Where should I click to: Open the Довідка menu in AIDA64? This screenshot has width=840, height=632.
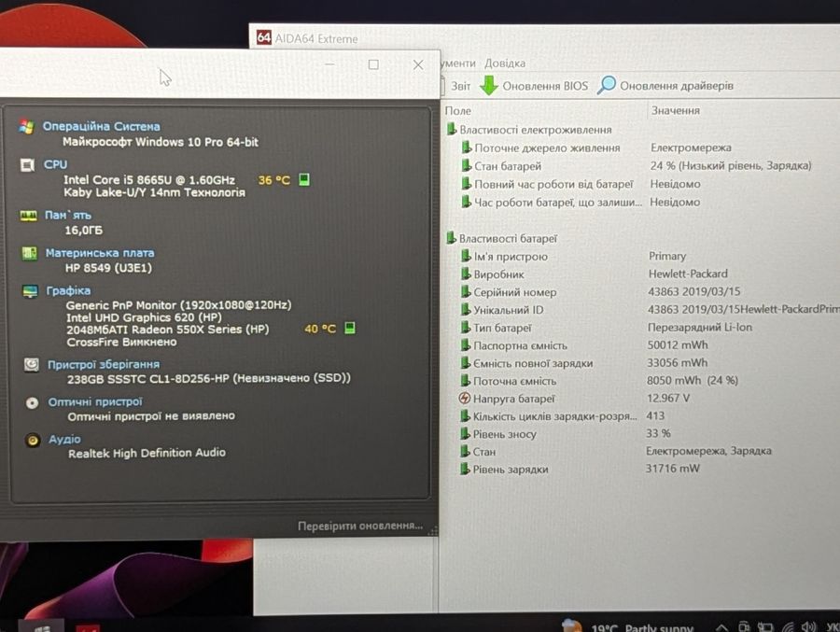[x=505, y=63]
